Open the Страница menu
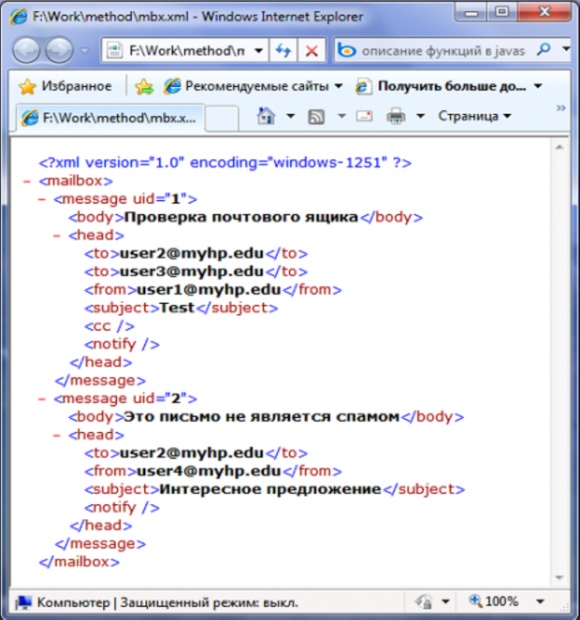The height and width of the screenshot is (620, 580). coord(474,116)
